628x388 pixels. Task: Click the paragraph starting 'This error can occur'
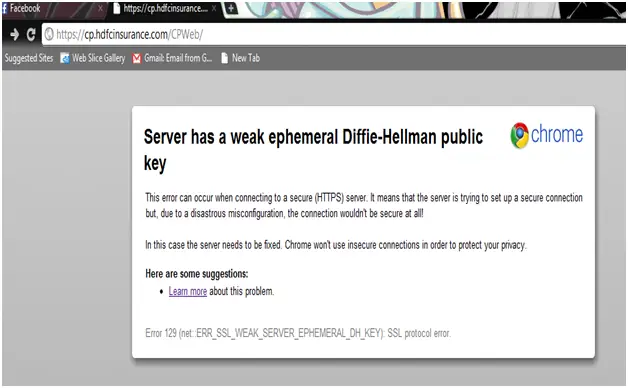pos(364,205)
